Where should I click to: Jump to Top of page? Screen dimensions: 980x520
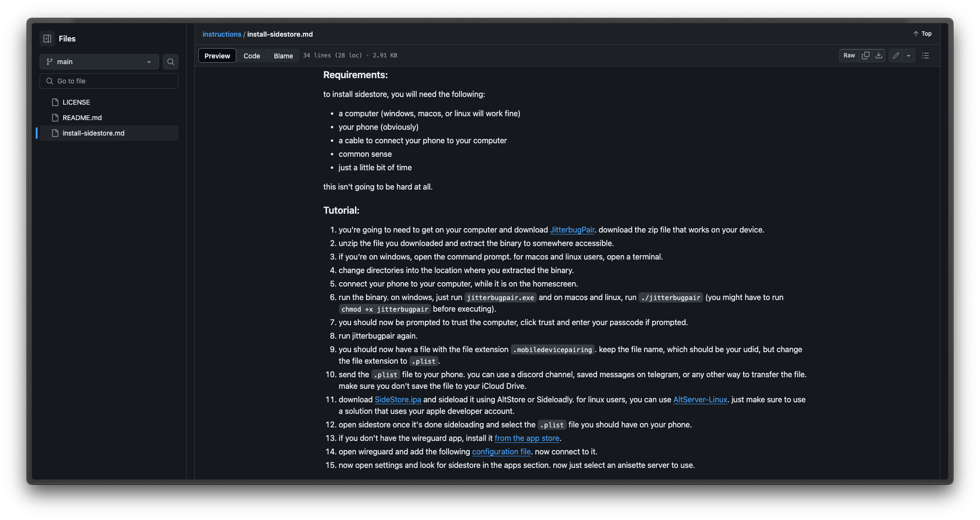tap(922, 34)
